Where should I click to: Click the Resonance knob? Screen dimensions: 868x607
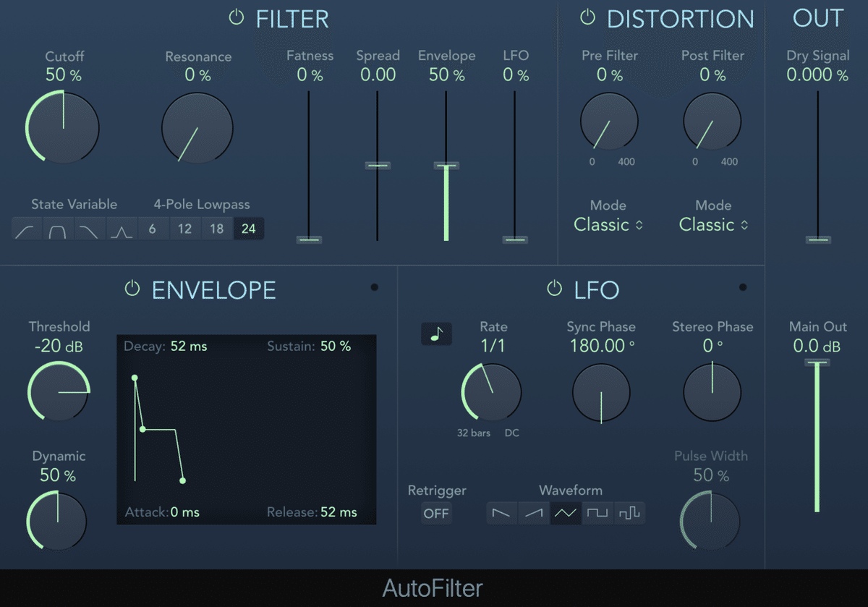click(197, 127)
